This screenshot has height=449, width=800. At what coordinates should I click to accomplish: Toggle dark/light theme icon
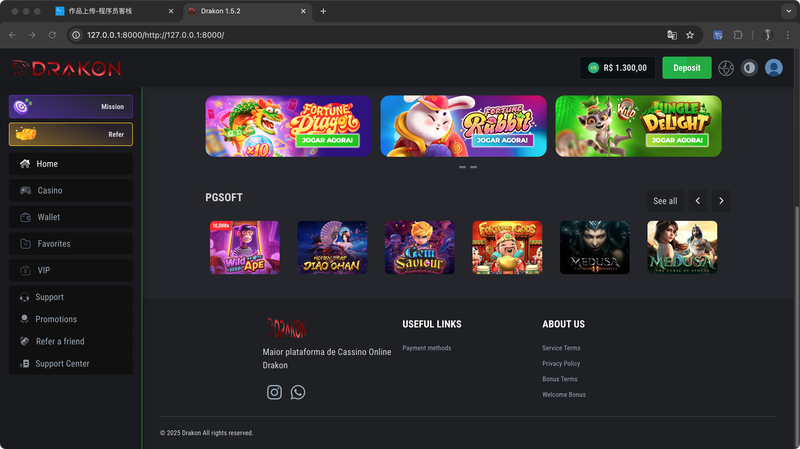[749, 68]
